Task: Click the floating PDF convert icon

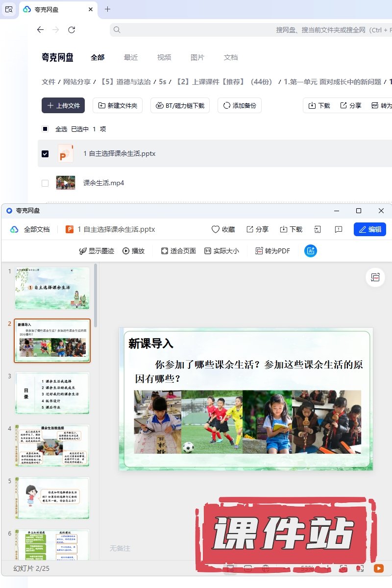Action: (x=375, y=277)
